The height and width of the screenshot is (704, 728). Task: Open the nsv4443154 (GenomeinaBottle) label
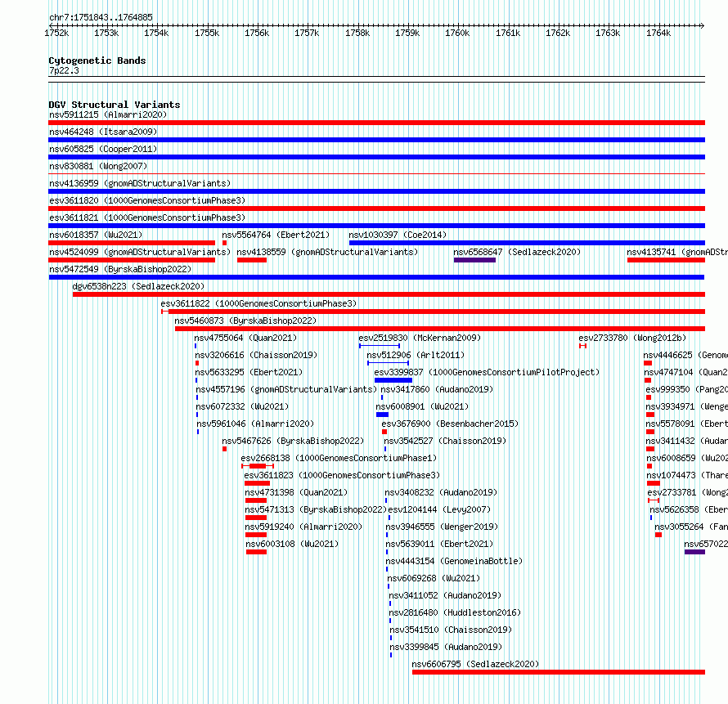coord(454,561)
